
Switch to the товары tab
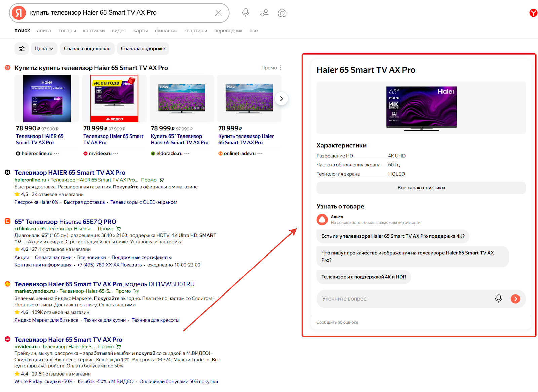click(67, 31)
